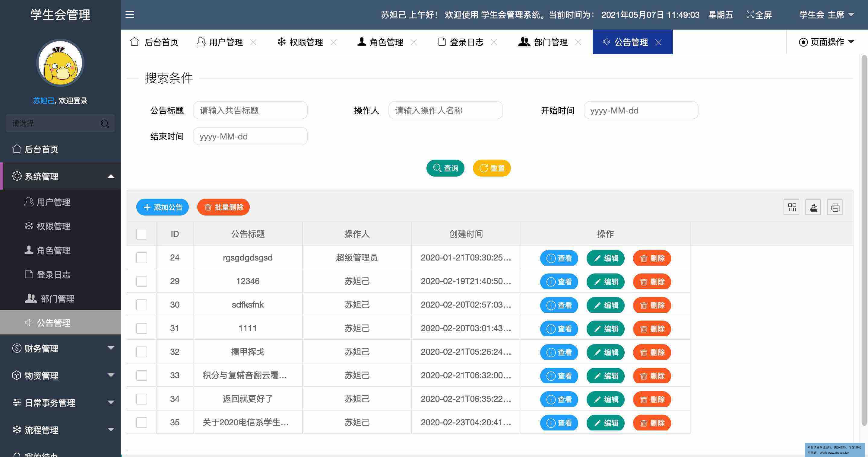
Task: Close the 用户管理 tab with X
Action: pyautogui.click(x=253, y=42)
